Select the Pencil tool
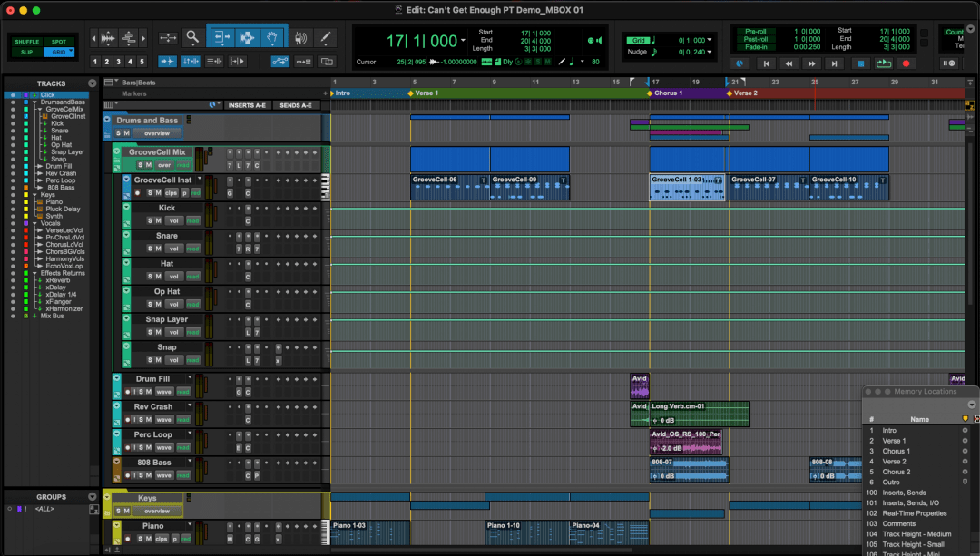The width and height of the screenshot is (980, 556). pyautogui.click(x=325, y=37)
